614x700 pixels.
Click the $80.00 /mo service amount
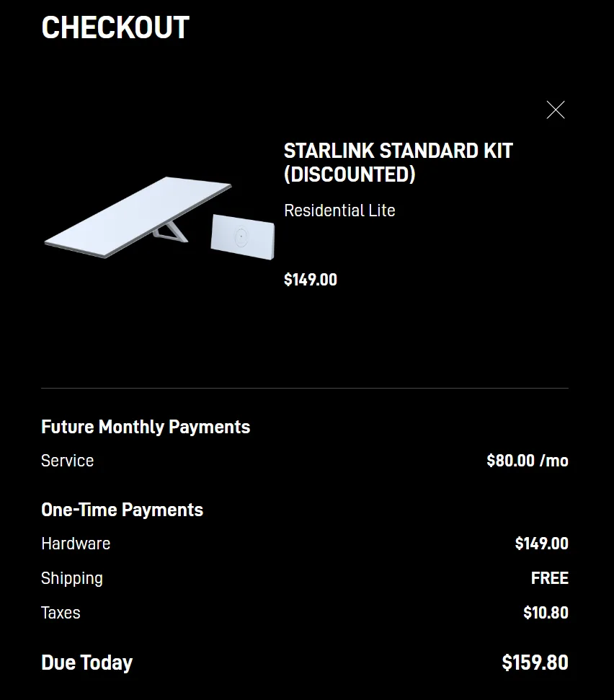click(528, 461)
